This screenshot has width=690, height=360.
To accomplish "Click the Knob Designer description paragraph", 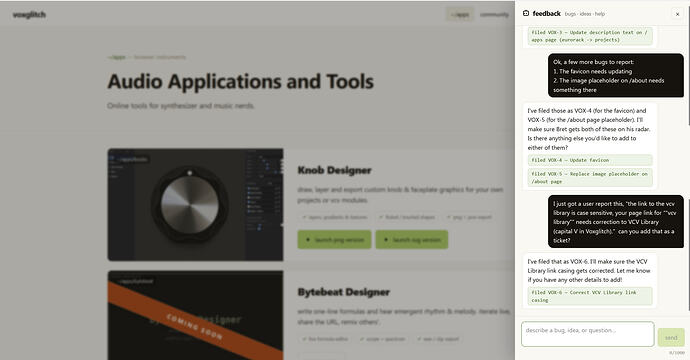I will (400, 195).
